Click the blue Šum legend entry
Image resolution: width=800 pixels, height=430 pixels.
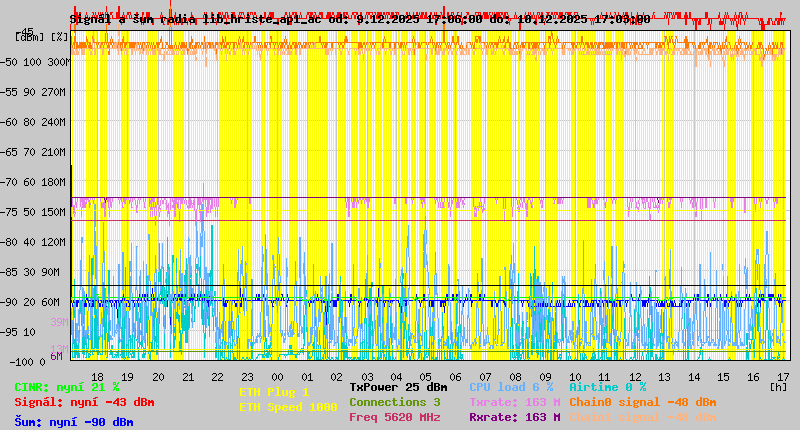[x=74, y=422]
